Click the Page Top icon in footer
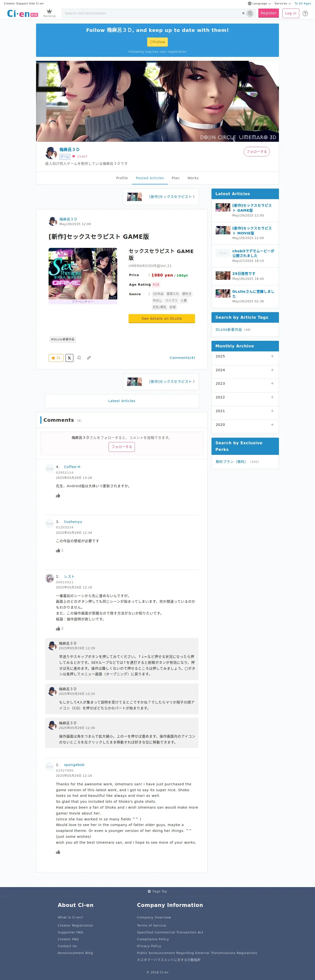The image size is (315, 980). (149, 891)
